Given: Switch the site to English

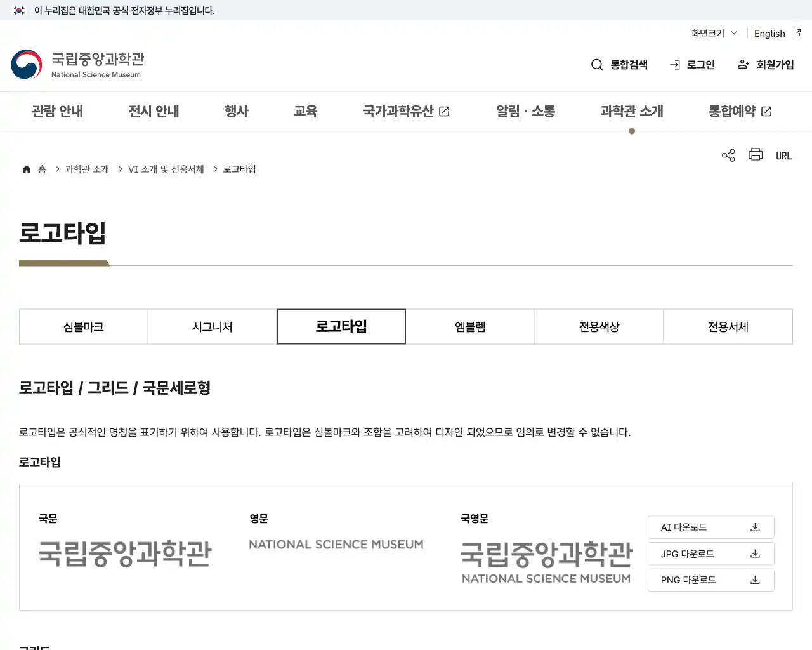Looking at the screenshot, I should (769, 33).
